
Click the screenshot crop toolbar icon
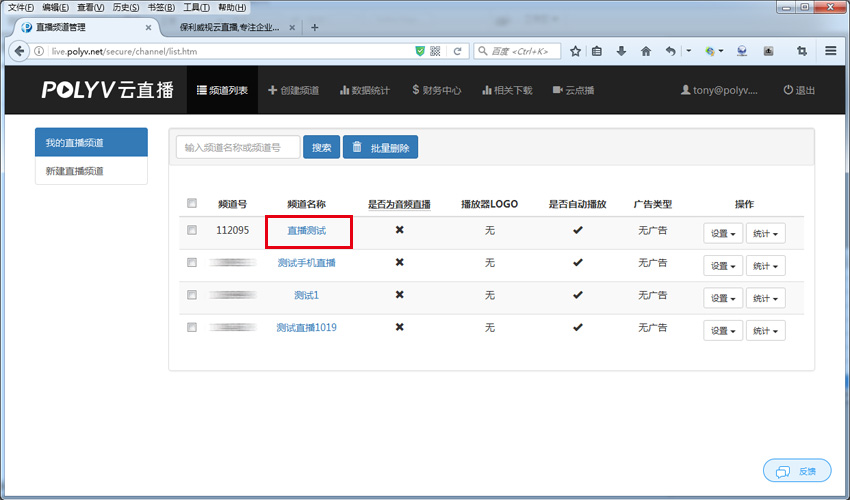(x=802, y=51)
